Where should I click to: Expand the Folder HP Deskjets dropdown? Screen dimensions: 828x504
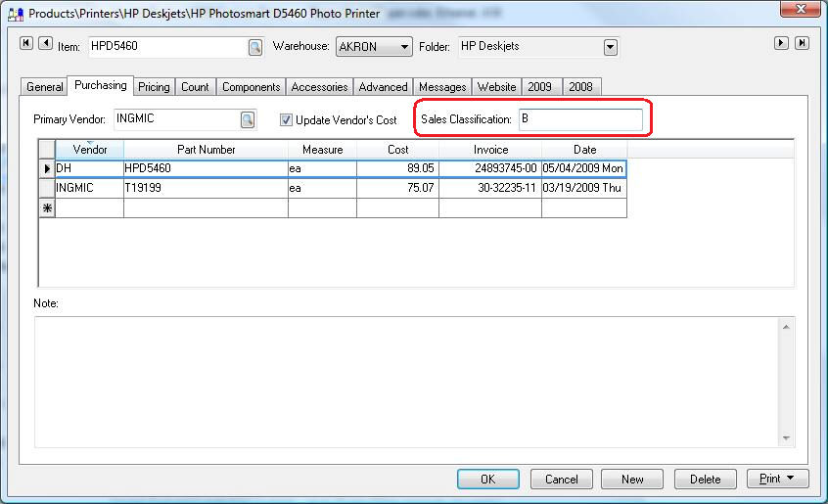click(x=610, y=48)
